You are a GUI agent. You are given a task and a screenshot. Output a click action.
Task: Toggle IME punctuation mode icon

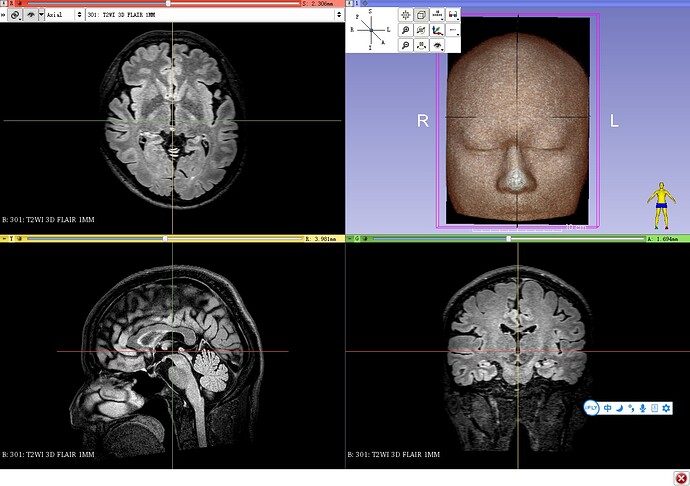pos(631,408)
